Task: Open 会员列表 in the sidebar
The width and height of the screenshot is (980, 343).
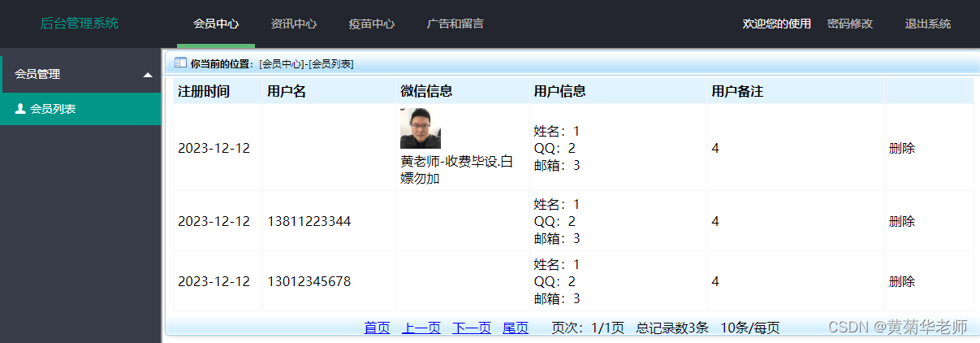Action: tap(80, 108)
